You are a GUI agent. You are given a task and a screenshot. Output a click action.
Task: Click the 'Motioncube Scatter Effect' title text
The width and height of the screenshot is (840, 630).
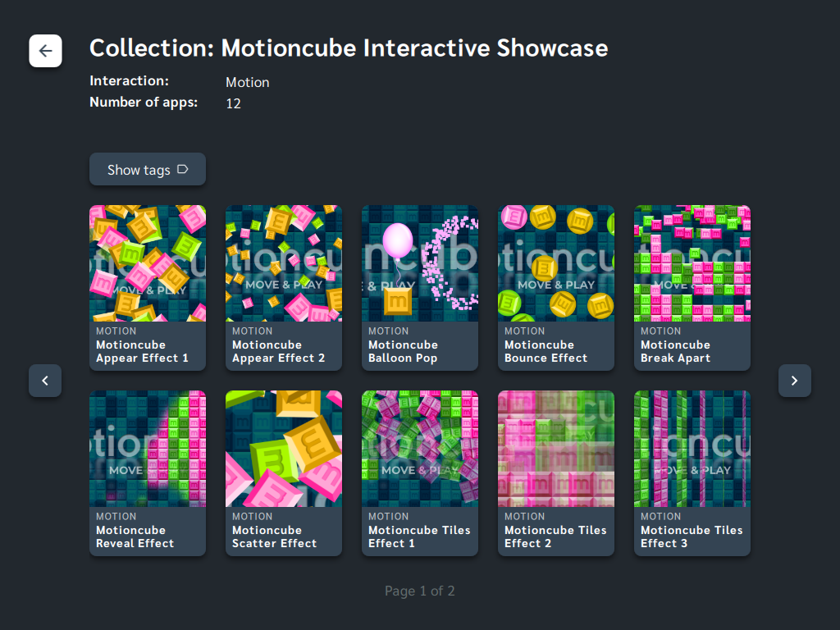pyautogui.click(x=274, y=536)
